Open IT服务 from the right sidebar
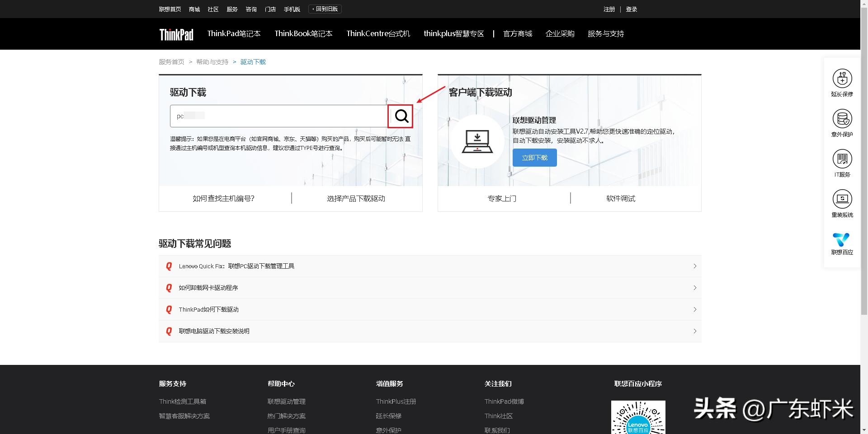Screen dimensions: 868x434 [842, 159]
